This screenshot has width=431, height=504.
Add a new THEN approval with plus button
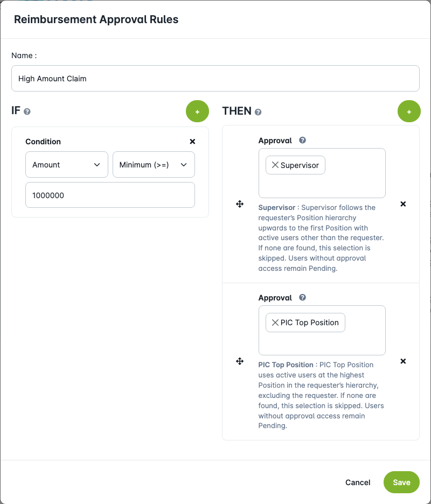(x=409, y=111)
